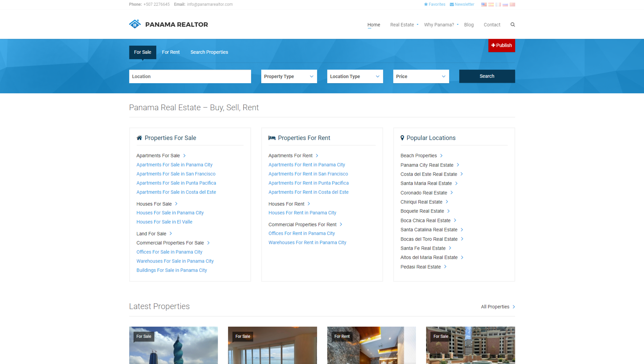Image resolution: width=644 pixels, height=364 pixels.
Task: Click the US flag language icon
Action: 484,5
